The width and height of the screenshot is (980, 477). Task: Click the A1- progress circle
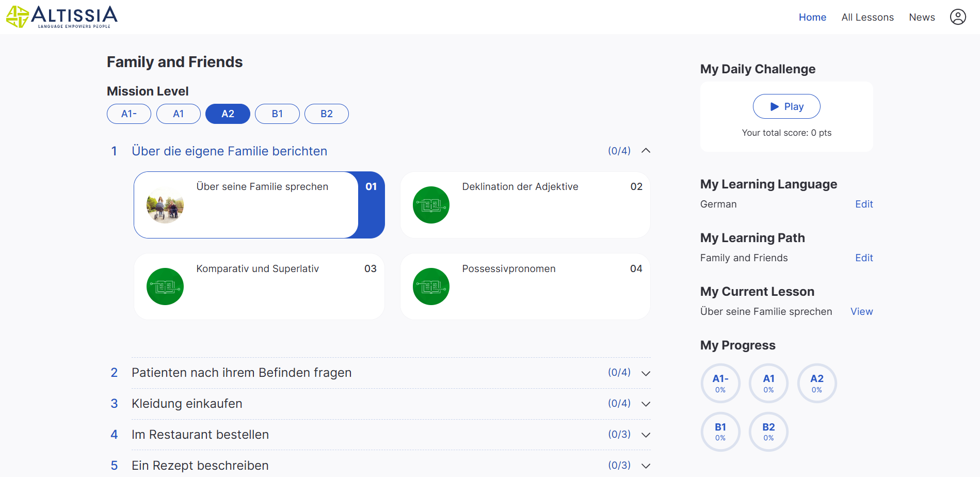click(720, 383)
